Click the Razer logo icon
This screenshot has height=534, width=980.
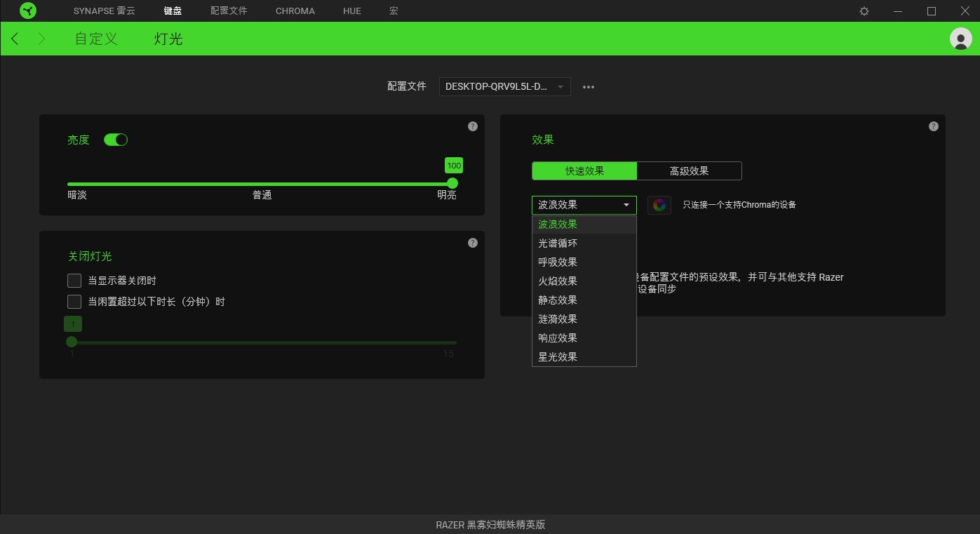click(27, 11)
